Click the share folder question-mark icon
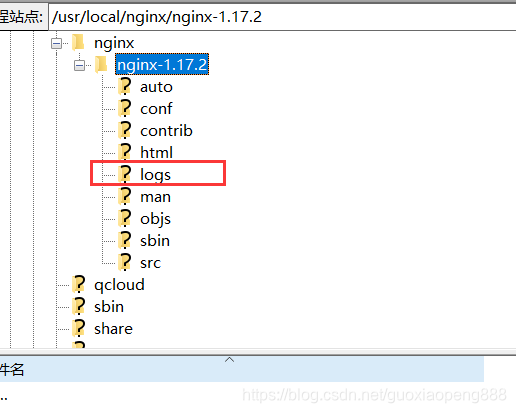The image size is (516, 413). (79, 329)
